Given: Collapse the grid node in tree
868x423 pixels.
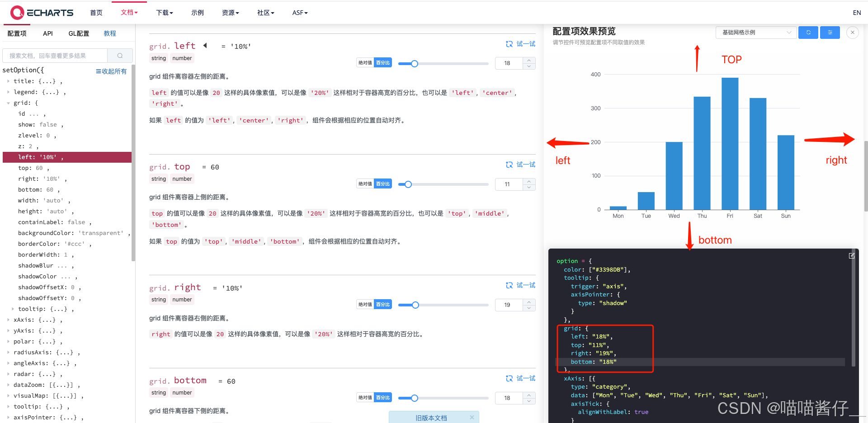Looking at the screenshot, I should [8, 103].
